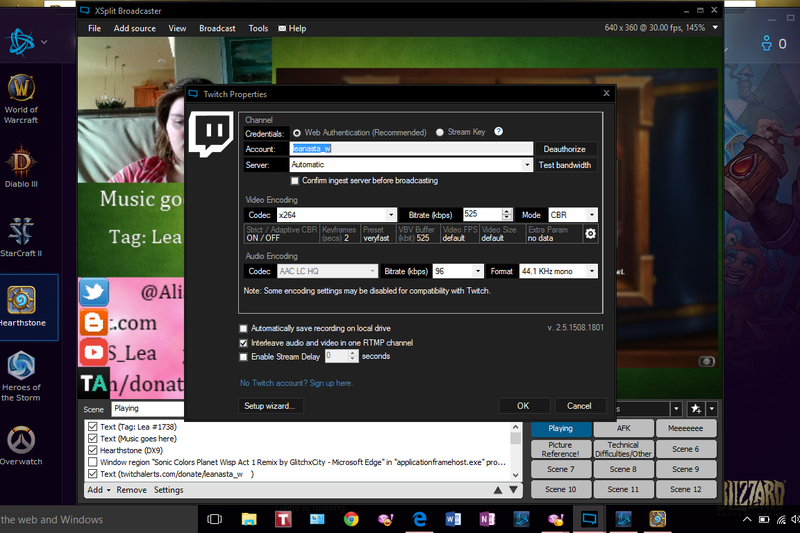Open Microsoft Word from taskbar
Viewport: 800px width, 533px height.
click(453, 519)
